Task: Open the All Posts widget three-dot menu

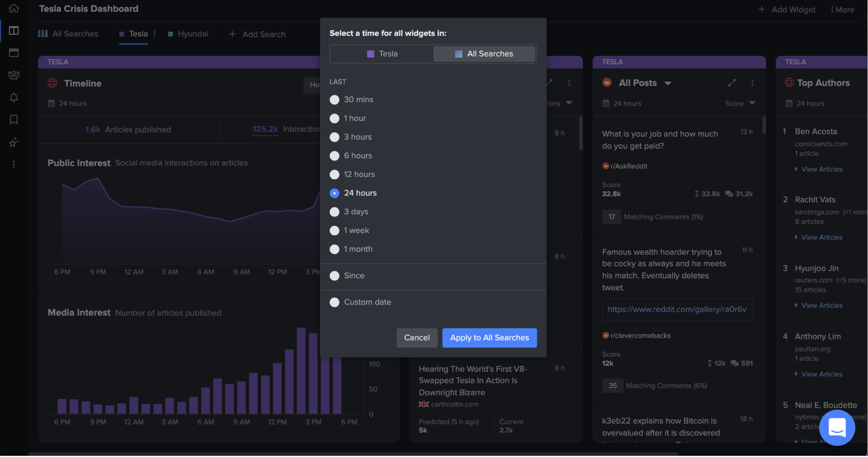Action: point(752,83)
